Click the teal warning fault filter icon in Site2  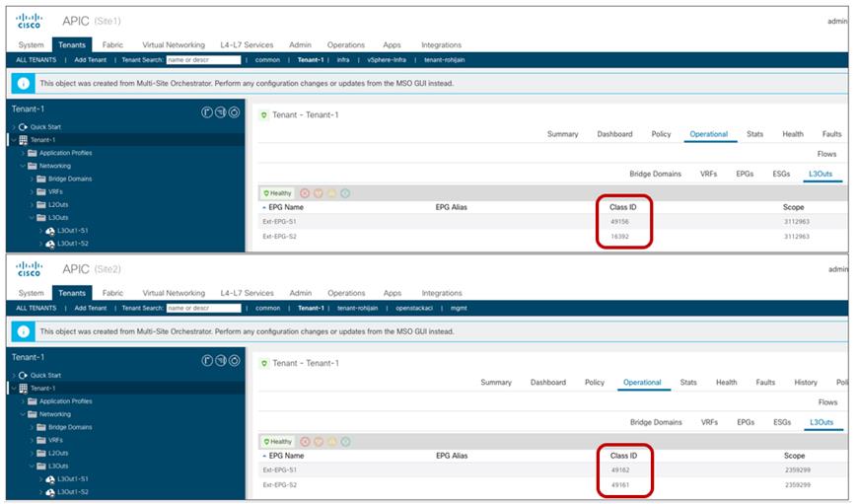pyautogui.click(x=346, y=442)
